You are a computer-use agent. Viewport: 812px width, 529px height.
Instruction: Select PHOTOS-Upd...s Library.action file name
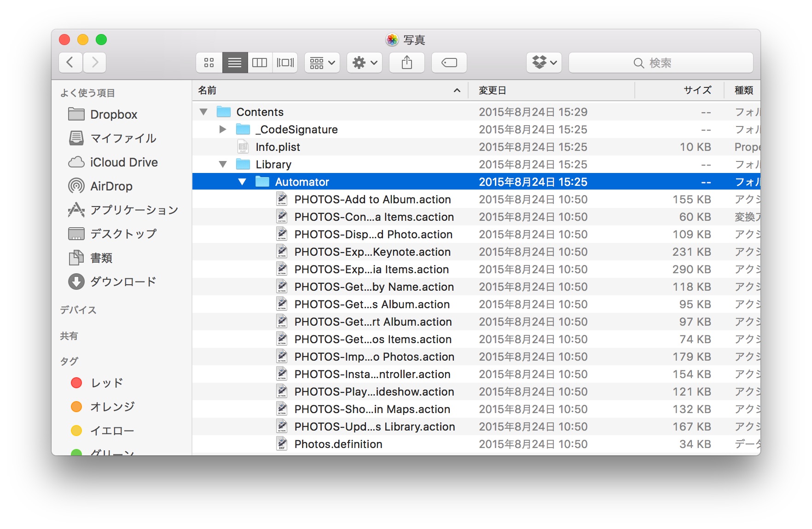coord(375,426)
